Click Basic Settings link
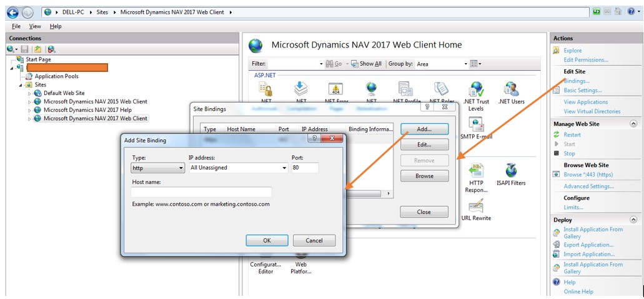Image resolution: width=644 pixels, height=299 pixels. pos(582,91)
